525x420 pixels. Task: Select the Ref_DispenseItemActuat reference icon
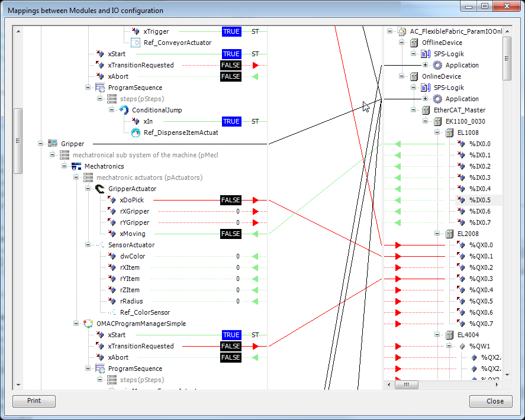[x=136, y=133]
